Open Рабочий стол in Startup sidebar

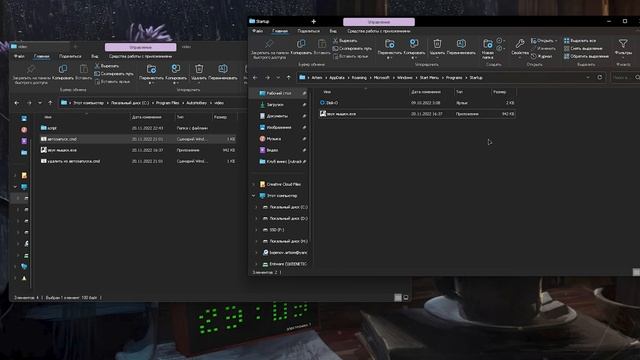[x=279, y=93]
